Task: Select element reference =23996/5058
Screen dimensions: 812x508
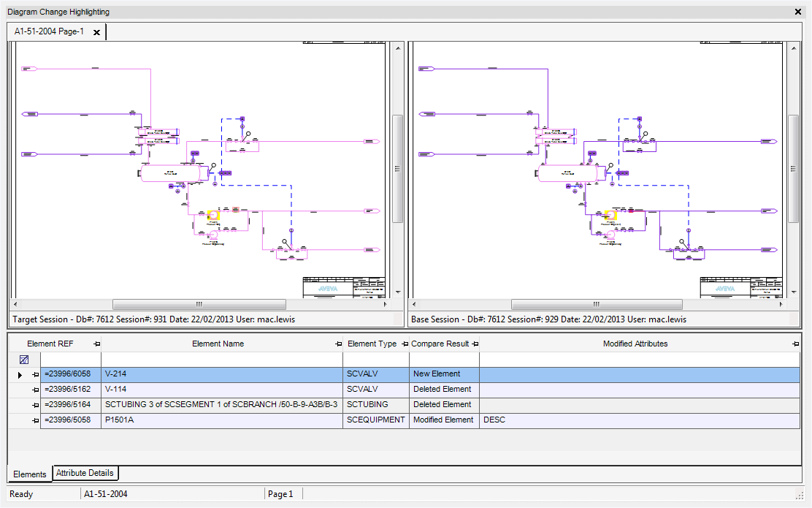Action: [71, 420]
